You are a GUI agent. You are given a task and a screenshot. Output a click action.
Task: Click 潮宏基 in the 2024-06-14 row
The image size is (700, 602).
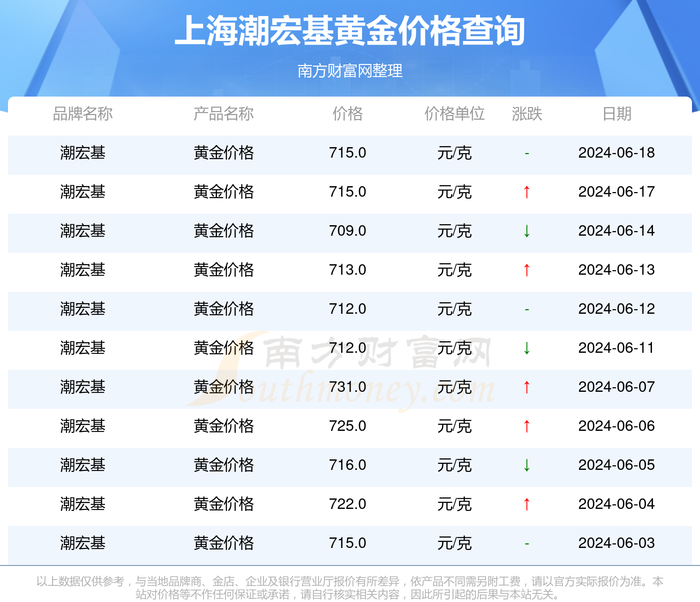(x=83, y=231)
